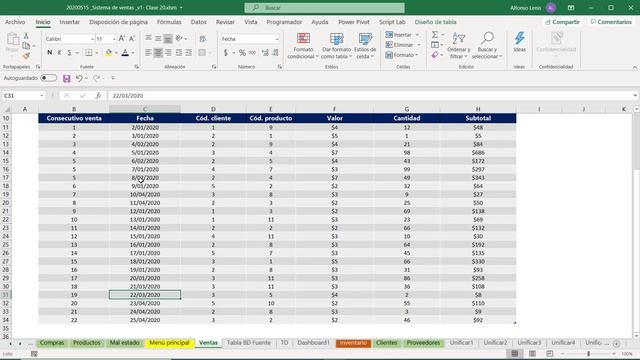Collapse the ribbon with the chevron
Screen dimensions: 640x360
click(x=635, y=67)
